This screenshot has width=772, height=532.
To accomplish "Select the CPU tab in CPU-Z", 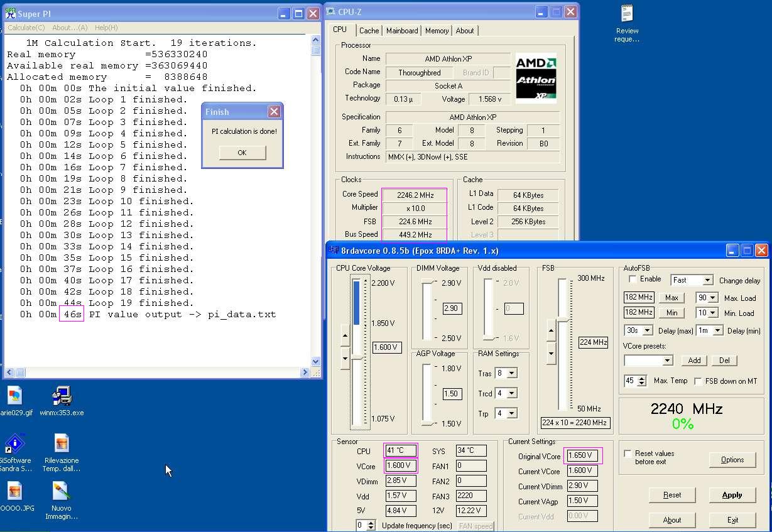I will tap(340, 30).
